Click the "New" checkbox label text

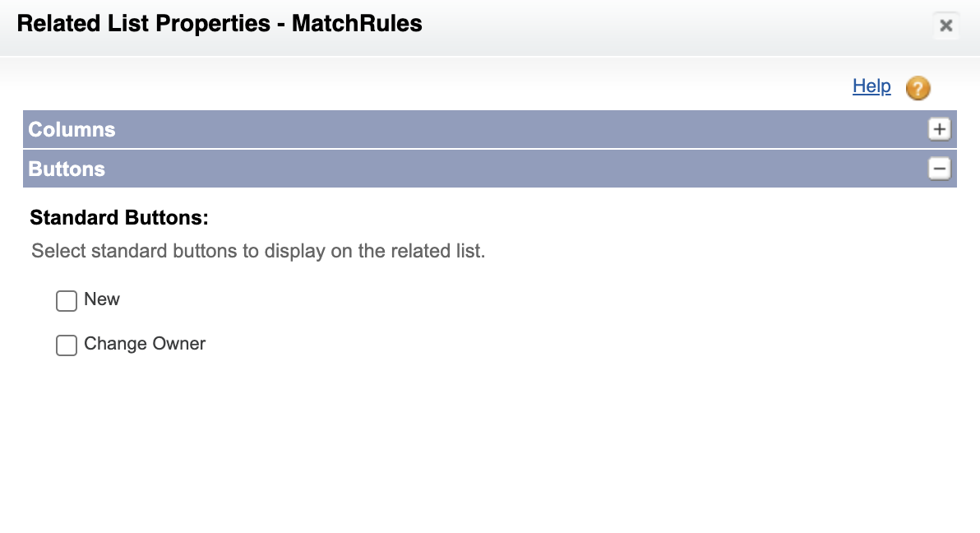(102, 299)
